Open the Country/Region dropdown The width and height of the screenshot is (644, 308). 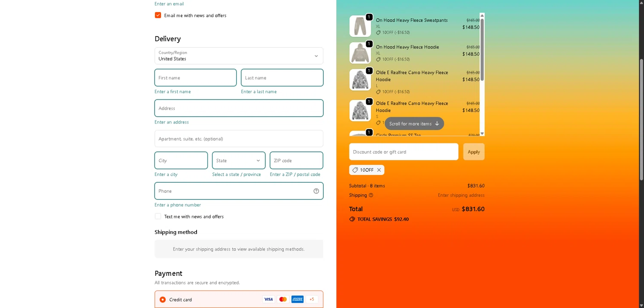pos(239,56)
